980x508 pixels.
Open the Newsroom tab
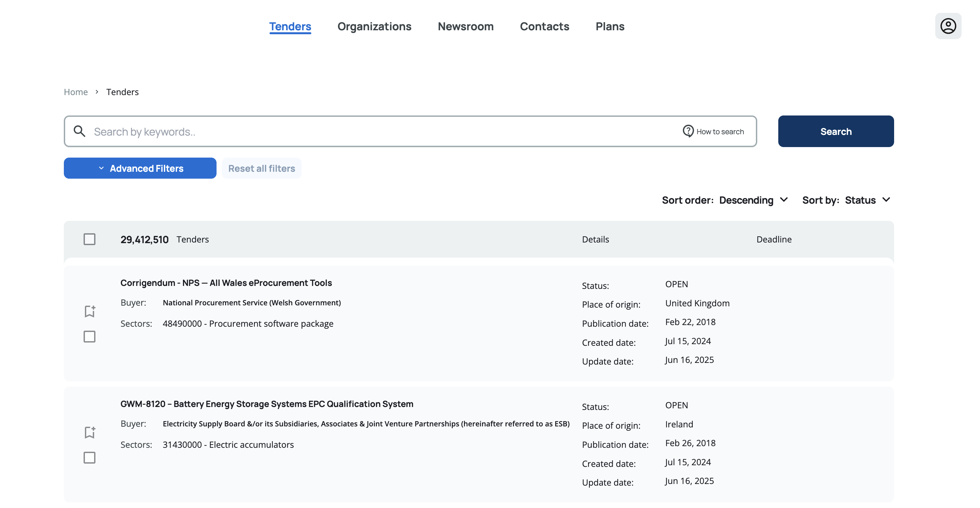(465, 26)
